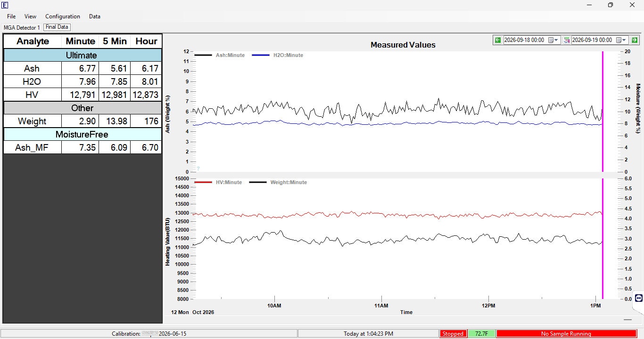Open calendar dropdown for end date 2026-09-19
The height and width of the screenshot is (339, 644).
point(621,40)
